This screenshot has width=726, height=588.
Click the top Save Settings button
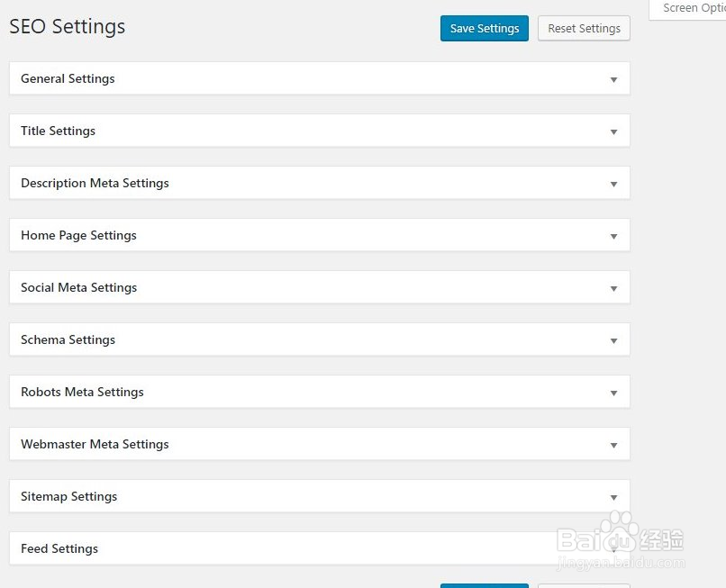click(485, 28)
